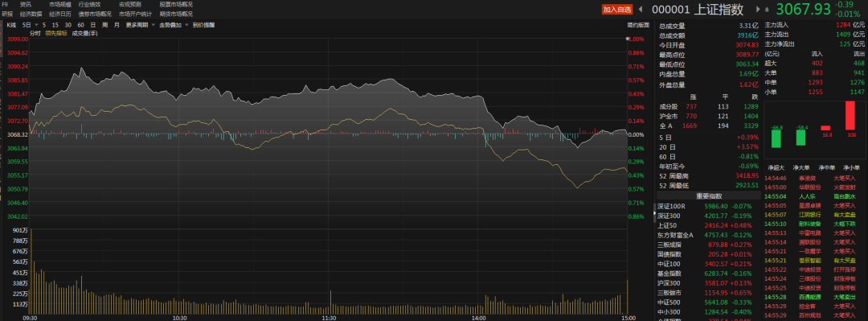
Task: Toggle the 成交量(手) volume indicator
Action: point(84,33)
